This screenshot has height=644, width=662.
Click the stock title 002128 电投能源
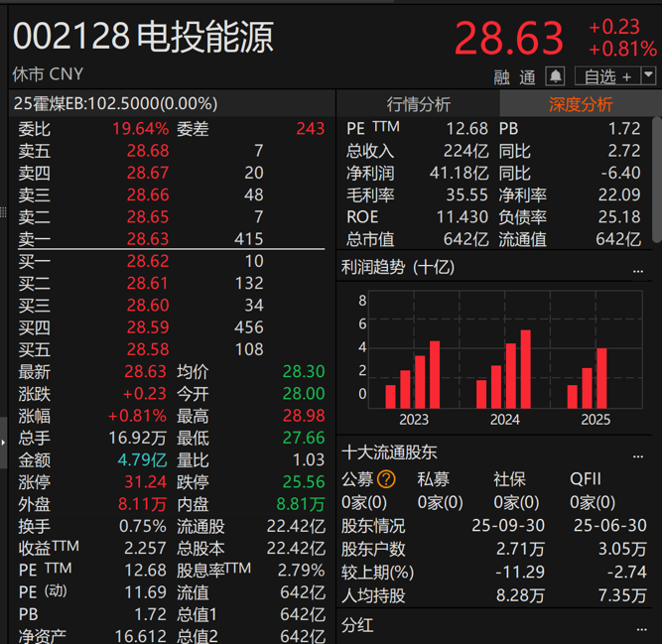pos(143,37)
